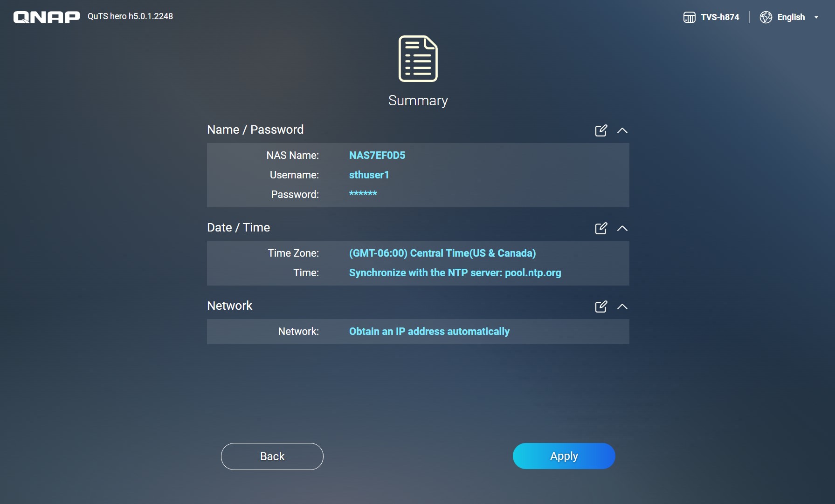This screenshot has width=835, height=504.
Task: Click the TVS-h874 model name
Action: coord(720,17)
